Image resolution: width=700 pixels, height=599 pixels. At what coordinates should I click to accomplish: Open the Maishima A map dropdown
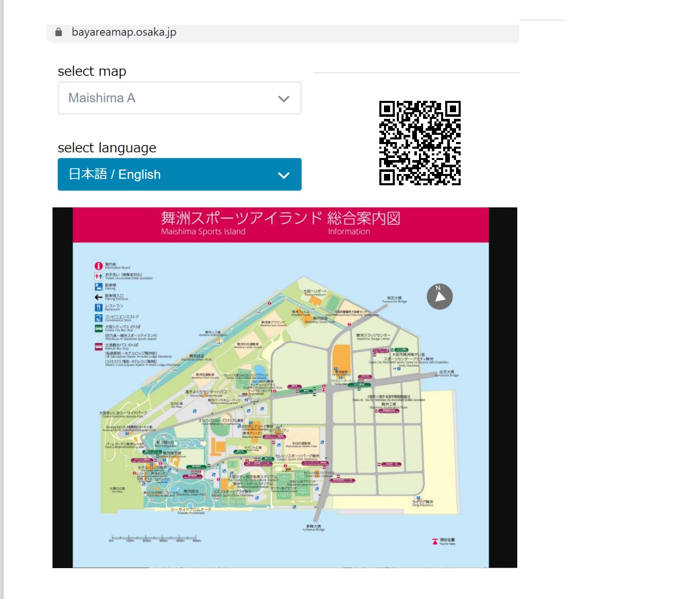point(180,98)
